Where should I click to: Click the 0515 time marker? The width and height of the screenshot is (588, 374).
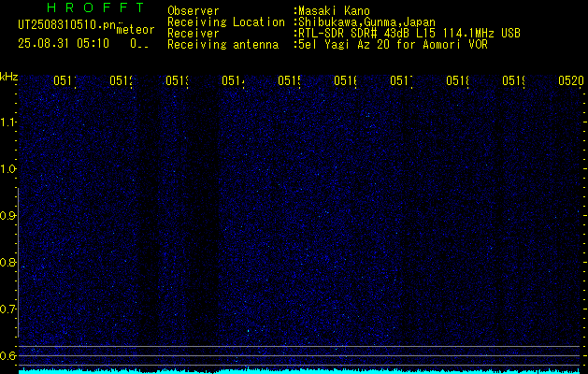[x=290, y=80]
